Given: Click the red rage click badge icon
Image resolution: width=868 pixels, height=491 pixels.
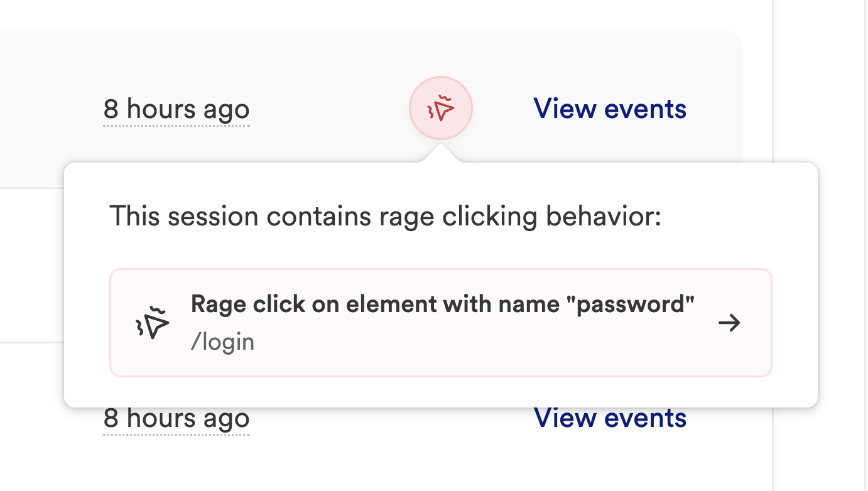Looking at the screenshot, I should pos(440,109).
